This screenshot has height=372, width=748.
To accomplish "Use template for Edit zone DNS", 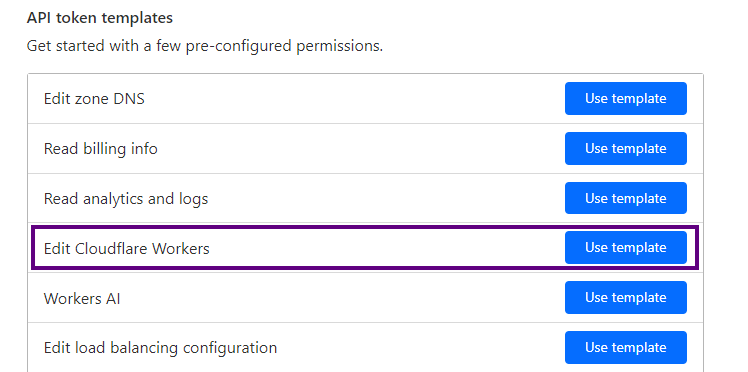I will click(x=625, y=99).
